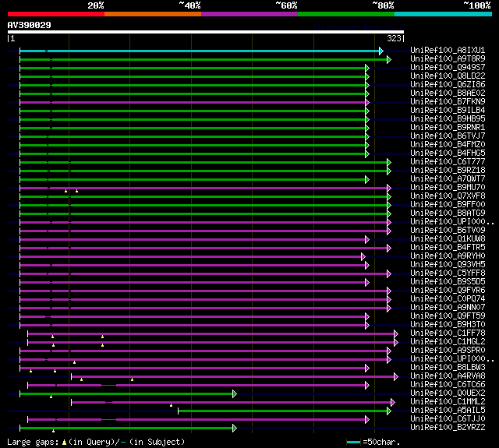The width and height of the screenshot is (499, 448).
Task: Open the UniRef100_Q6ZI86 entry
Action: coord(448,85)
